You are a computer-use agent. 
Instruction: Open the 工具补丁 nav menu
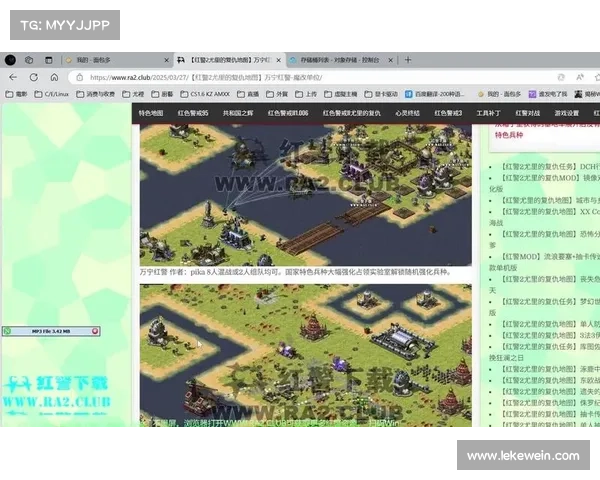pyautogui.click(x=488, y=113)
